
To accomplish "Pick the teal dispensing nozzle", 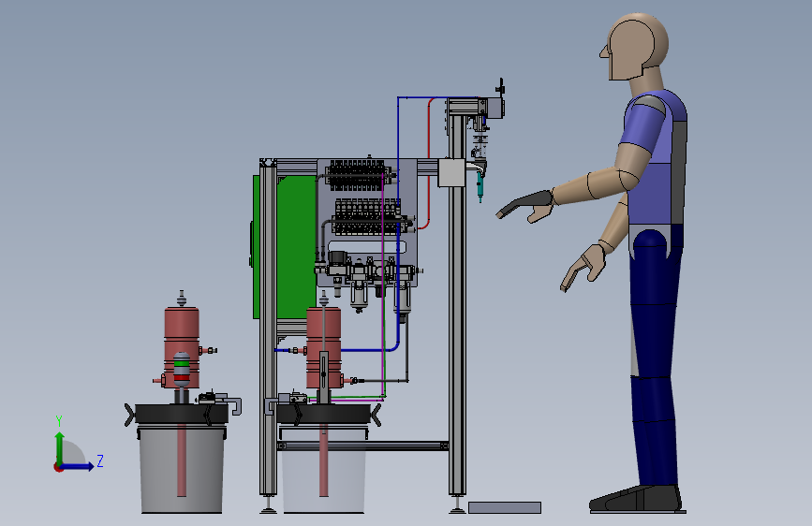I will 480,186.
